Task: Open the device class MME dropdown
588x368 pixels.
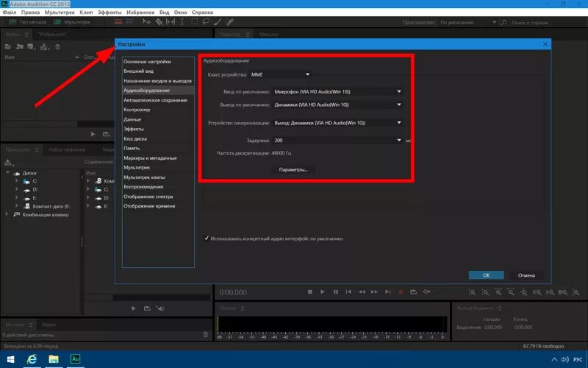Action: (x=281, y=74)
